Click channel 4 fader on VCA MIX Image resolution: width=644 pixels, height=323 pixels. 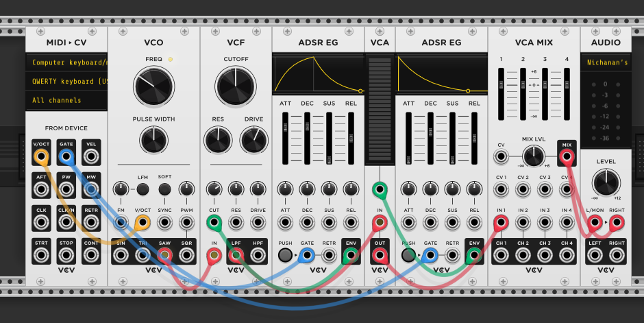click(567, 94)
